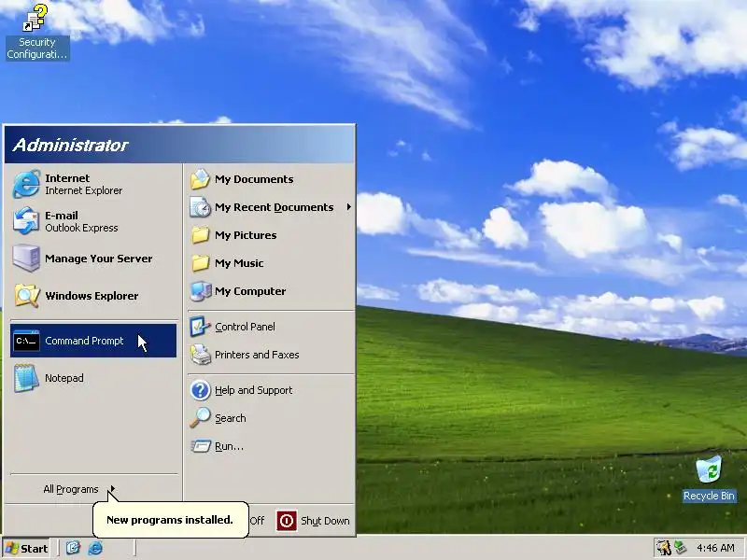
Task: Click the Run... label
Action: point(229,446)
